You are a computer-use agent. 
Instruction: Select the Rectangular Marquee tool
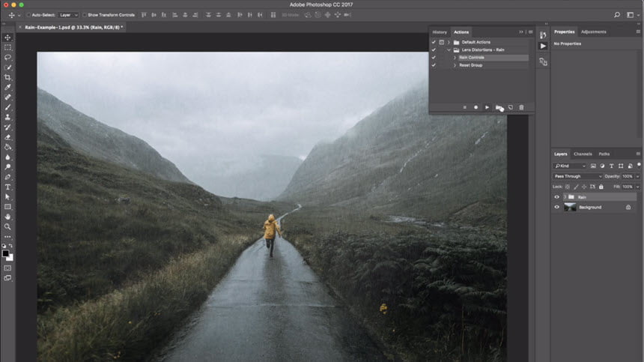(x=7, y=48)
